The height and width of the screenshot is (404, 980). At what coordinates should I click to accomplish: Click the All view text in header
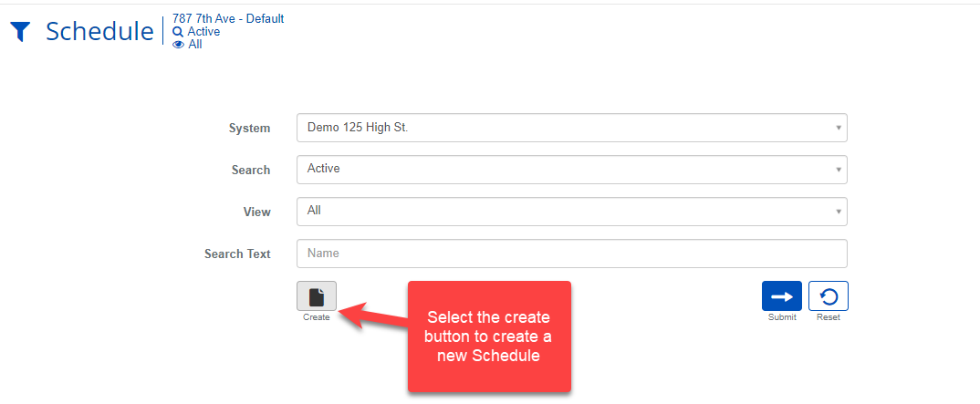click(x=195, y=45)
